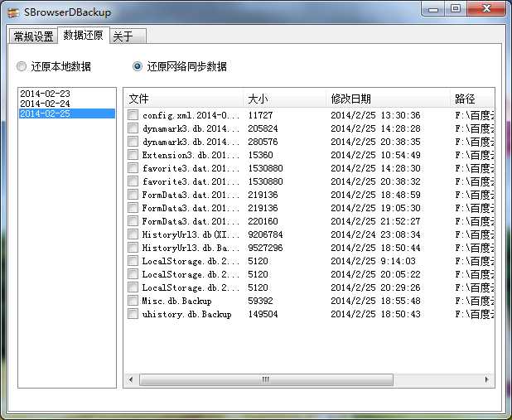
Task: Check LocalStorage.db checkbox modified 9:14:03
Action: [x=133, y=261]
